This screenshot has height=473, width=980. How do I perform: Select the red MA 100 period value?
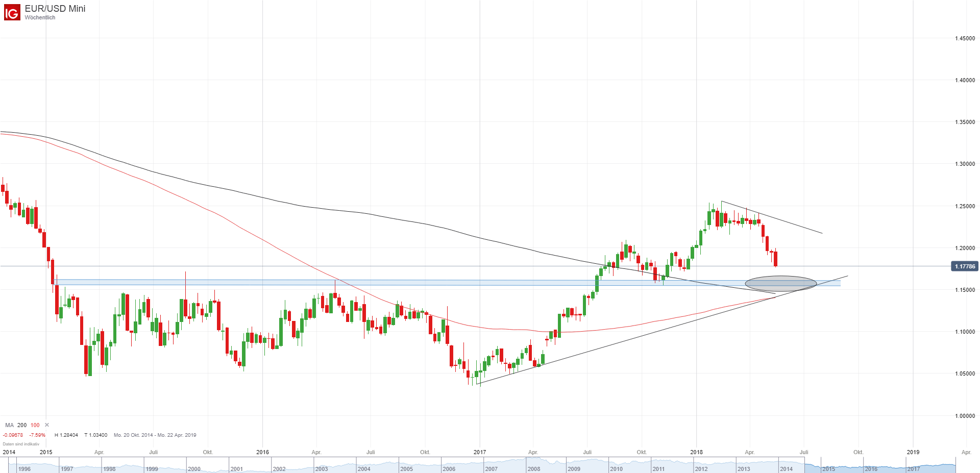pos(35,425)
